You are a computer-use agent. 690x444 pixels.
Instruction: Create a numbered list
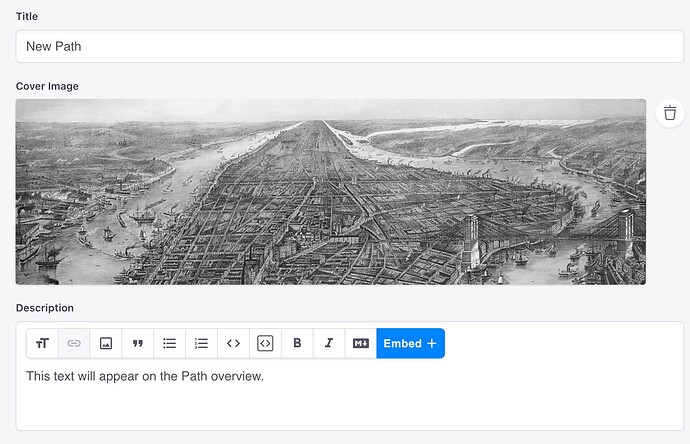(202, 343)
